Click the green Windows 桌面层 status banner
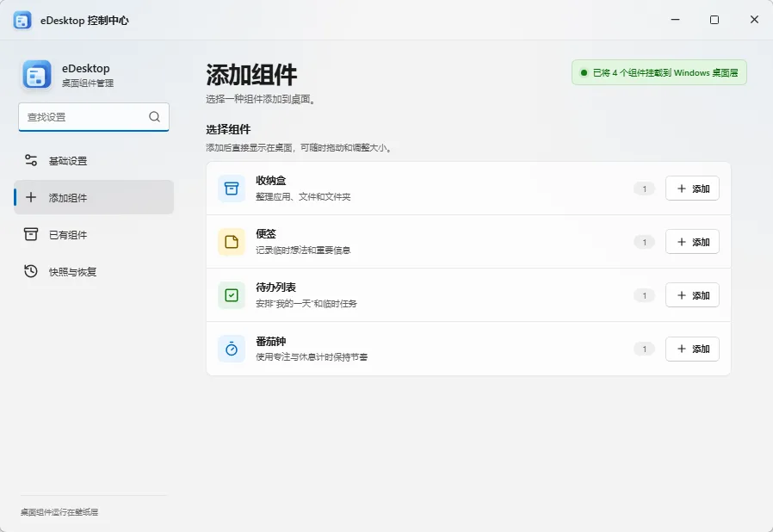Image resolution: width=773 pixels, height=532 pixels. [x=659, y=72]
